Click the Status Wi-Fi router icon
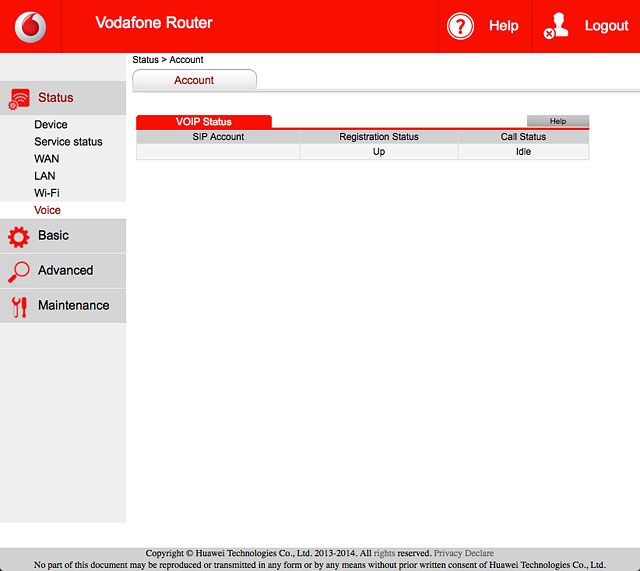Screen dimensions: 640x571 pyautogui.click(x=19, y=99)
